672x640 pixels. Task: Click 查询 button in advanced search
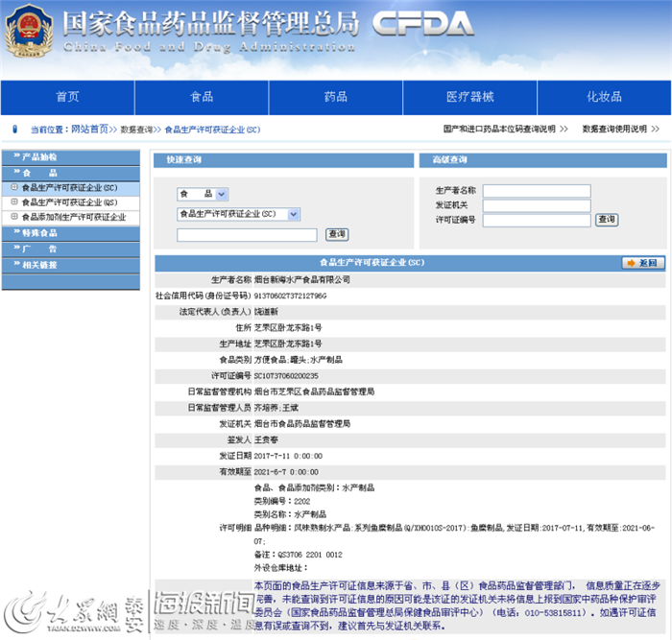[606, 220]
